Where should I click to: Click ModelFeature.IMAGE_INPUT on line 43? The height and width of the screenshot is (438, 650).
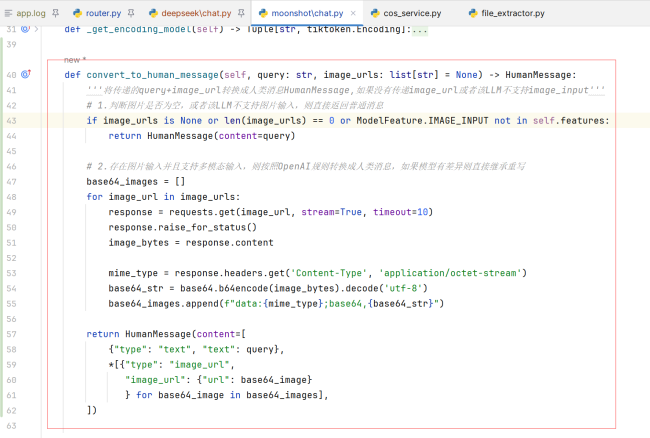(x=422, y=121)
